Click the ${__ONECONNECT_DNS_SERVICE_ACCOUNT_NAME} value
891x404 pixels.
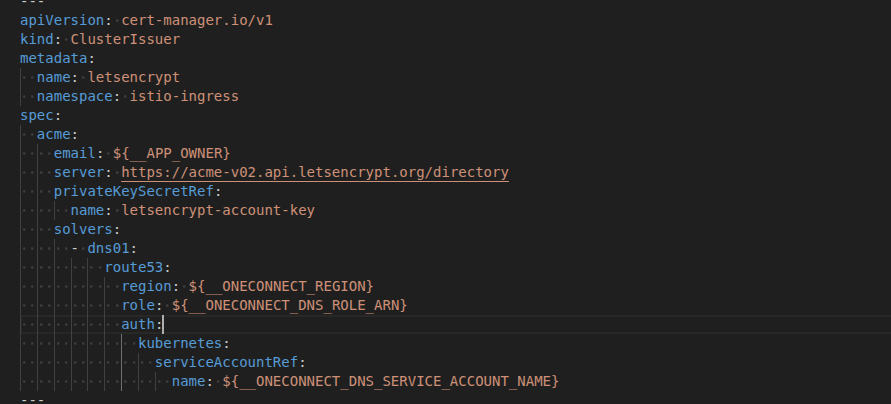point(390,381)
